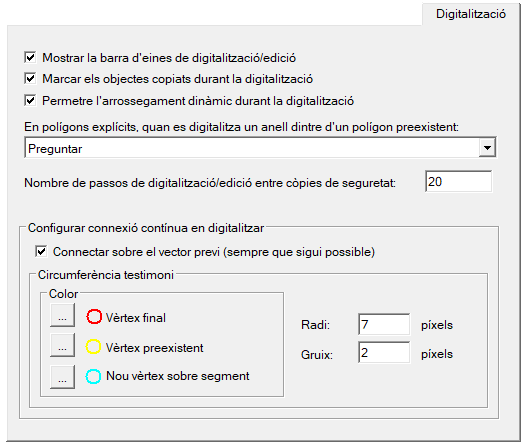Click the red Vèrtex final circle swatch
This screenshot has width=525, height=445.
click(x=94, y=317)
